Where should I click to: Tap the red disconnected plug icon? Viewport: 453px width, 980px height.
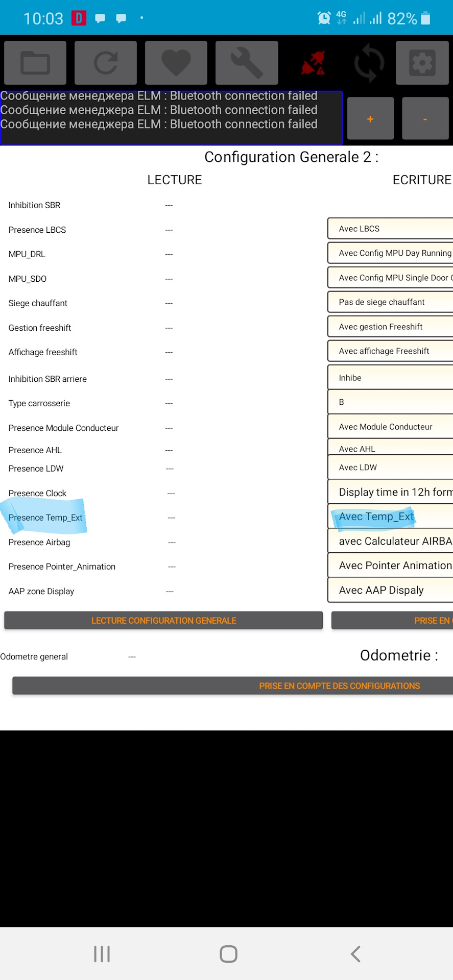(x=314, y=63)
